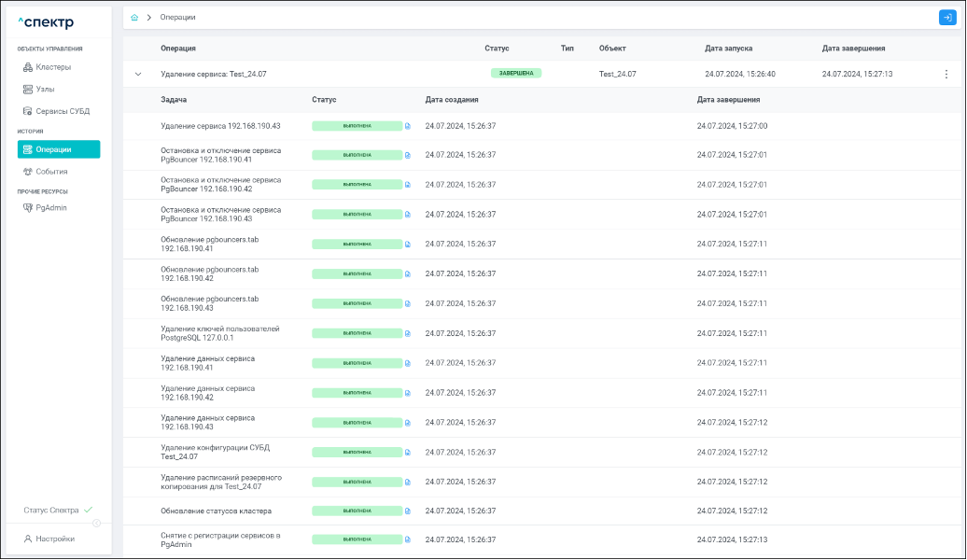Click the ЗАВЕРШЕНА status badge
This screenshot has height=560, width=967.
click(x=515, y=73)
